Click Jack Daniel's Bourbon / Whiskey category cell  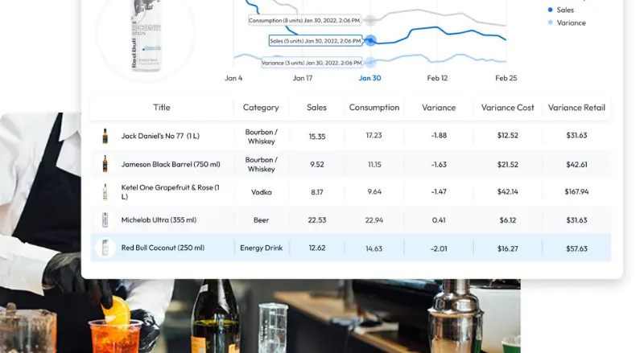261,137
